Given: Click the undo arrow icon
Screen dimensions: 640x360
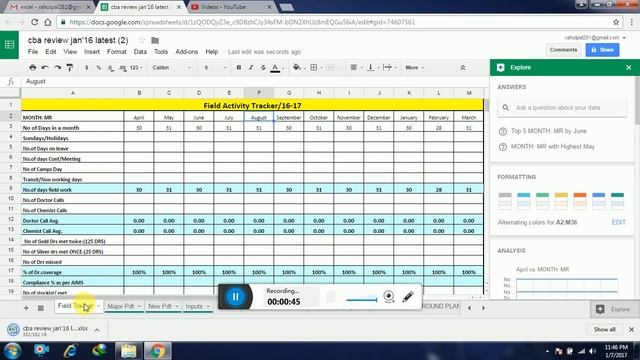Looking at the screenshot, I should pyautogui.click(x=45, y=67).
